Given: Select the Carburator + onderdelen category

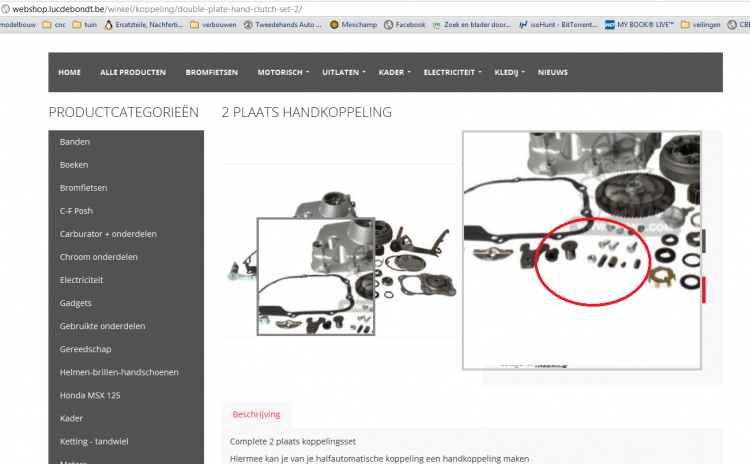Looking at the screenshot, I should pyautogui.click(x=108, y=234).
